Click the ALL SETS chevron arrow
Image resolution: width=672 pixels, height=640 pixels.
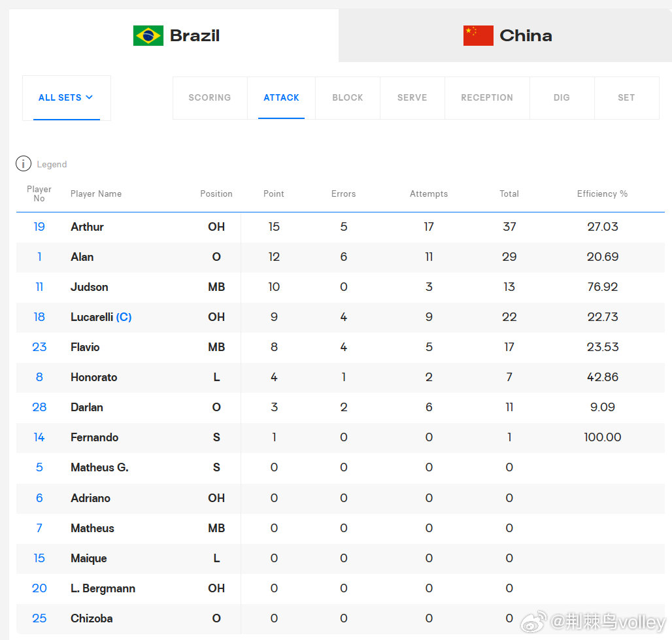coord(89,97)
